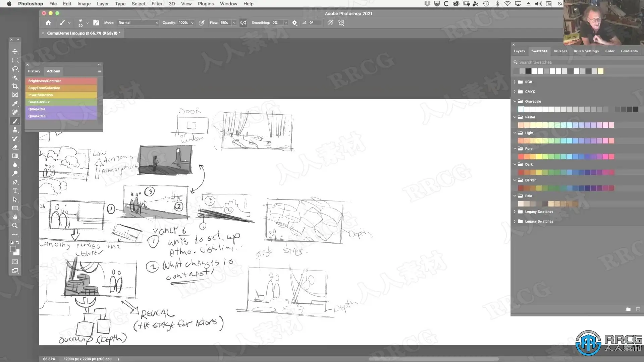Image resolution: width=644 pixels, height=362 pixels.
Task: Toggle pressure for opacity button
Action: click(x=202, y=23)
